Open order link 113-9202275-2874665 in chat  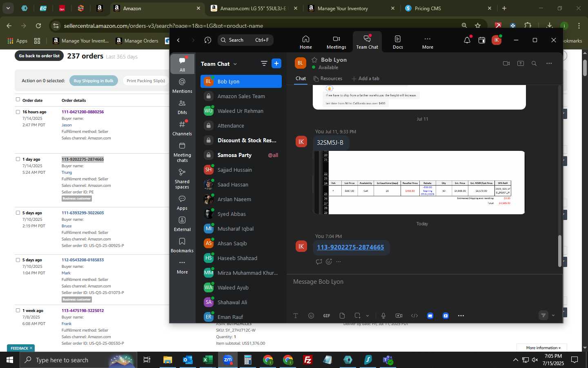click(350, 247)
